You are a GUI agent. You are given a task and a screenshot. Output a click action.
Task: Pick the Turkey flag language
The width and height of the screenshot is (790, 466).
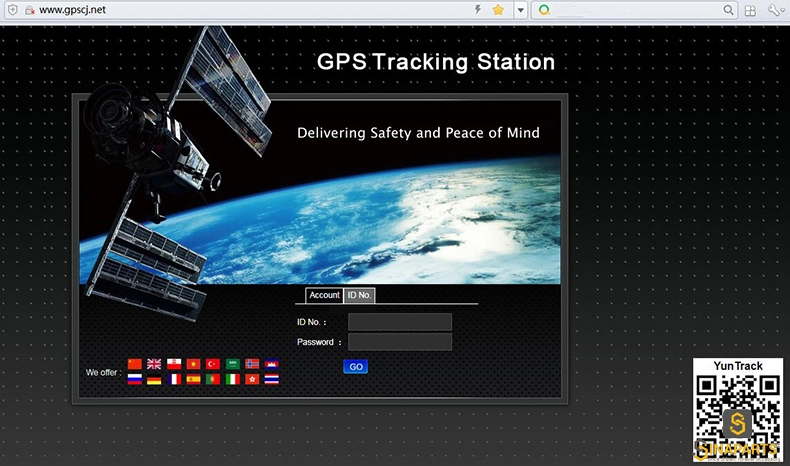click(x=213, y=364)
